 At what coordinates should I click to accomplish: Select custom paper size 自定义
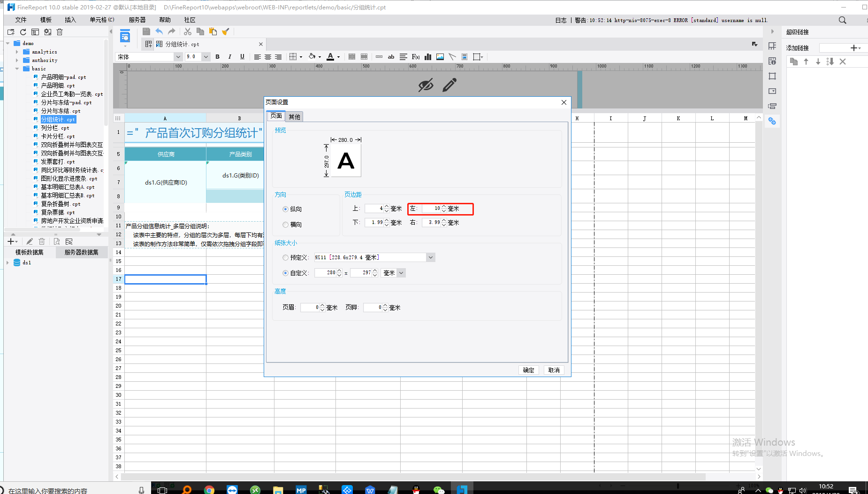285,273
